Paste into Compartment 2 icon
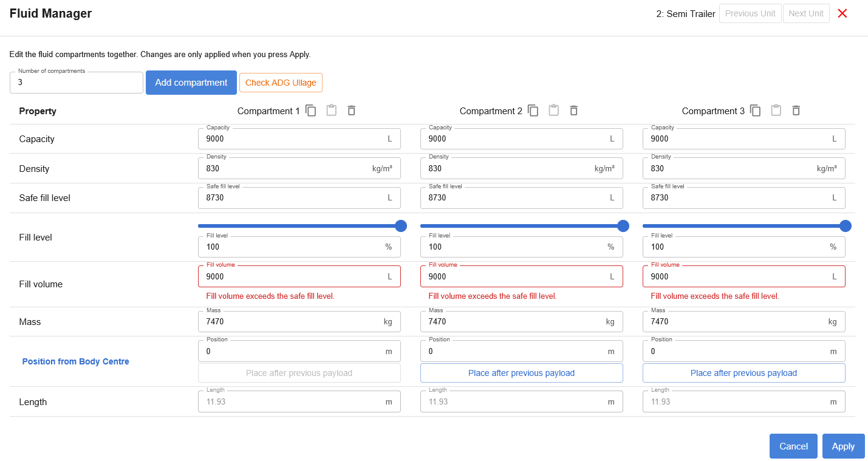The height and width of the screenshot is (461, 868). click(x=553, y=111)
